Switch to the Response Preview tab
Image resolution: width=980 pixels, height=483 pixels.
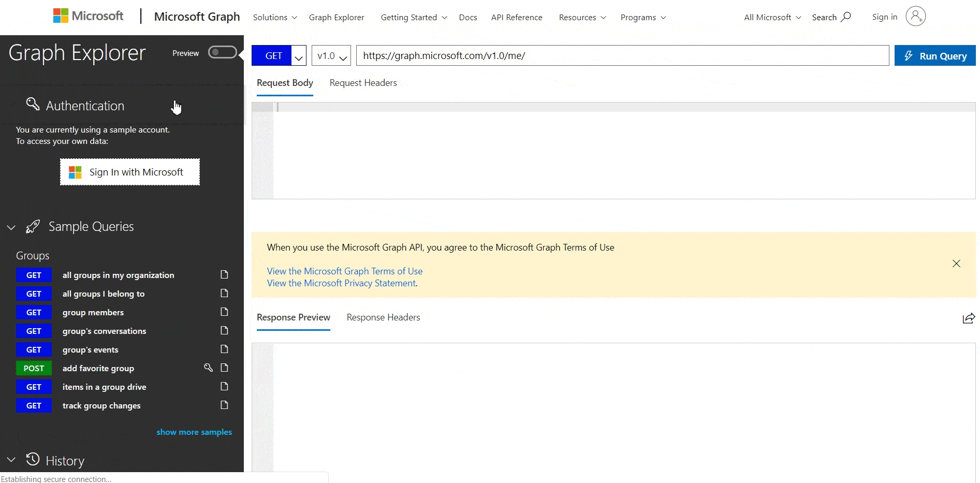[x=294, y=317]
